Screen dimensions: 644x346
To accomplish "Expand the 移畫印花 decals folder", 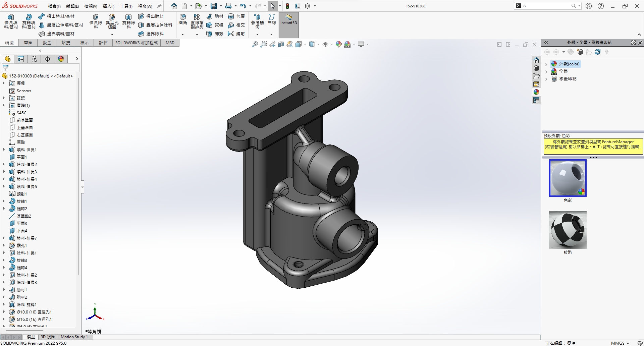I will tap(546, 79).
